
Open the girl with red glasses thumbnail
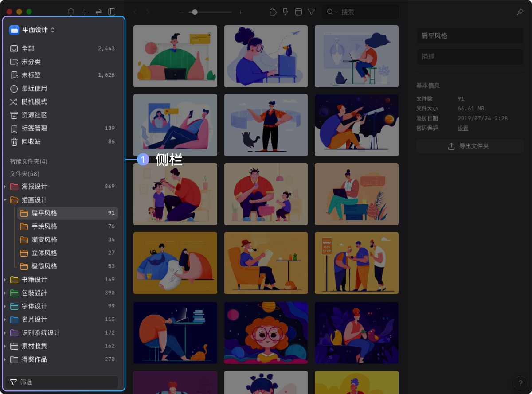pyautogui.click(x=266, y=333)
